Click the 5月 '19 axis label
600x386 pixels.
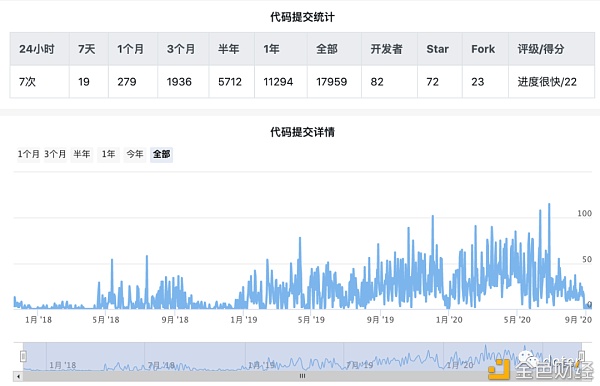click(311, 319)
